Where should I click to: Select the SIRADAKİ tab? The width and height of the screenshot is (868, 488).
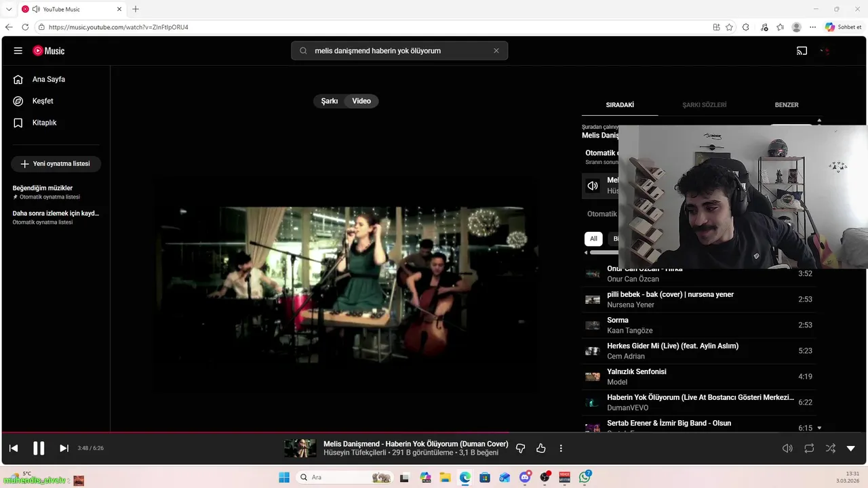tap(620, 105)
